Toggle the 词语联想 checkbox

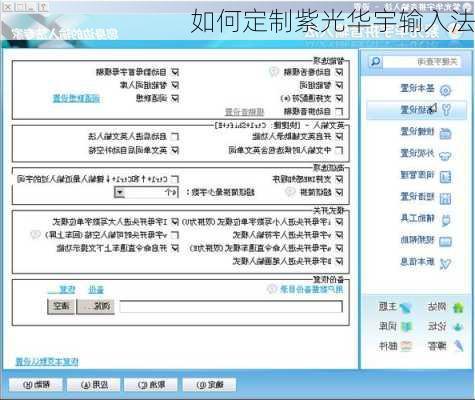coord(175,98)
